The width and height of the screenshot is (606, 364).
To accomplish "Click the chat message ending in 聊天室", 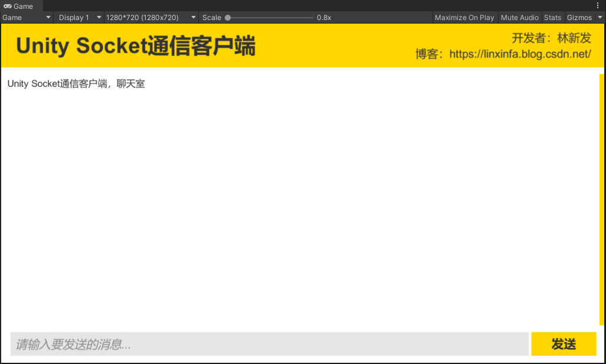I will click(76, 84).
